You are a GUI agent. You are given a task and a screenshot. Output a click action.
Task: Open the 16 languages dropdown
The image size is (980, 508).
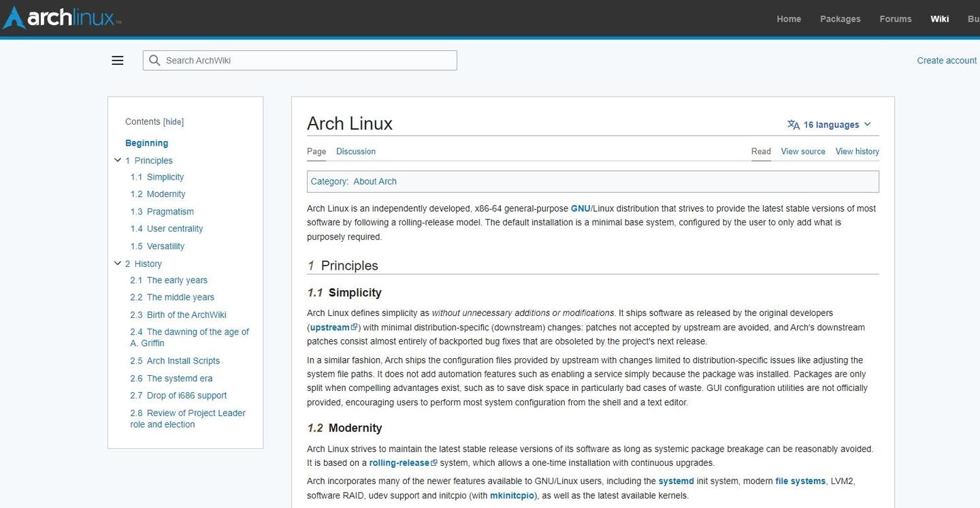click(x=830, y=124)
